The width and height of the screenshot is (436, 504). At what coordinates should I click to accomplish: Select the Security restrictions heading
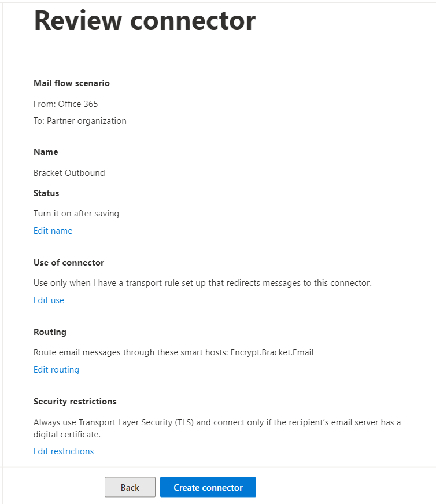[x=75, y=402]
